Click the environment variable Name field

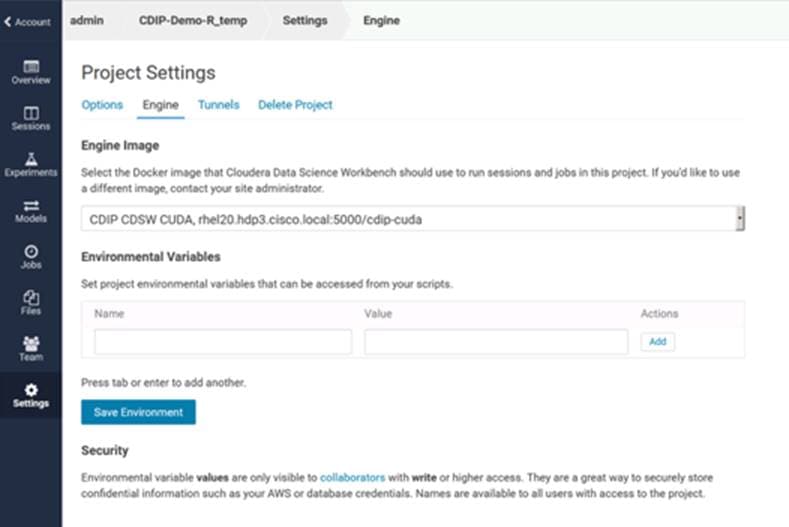(223, 342)
